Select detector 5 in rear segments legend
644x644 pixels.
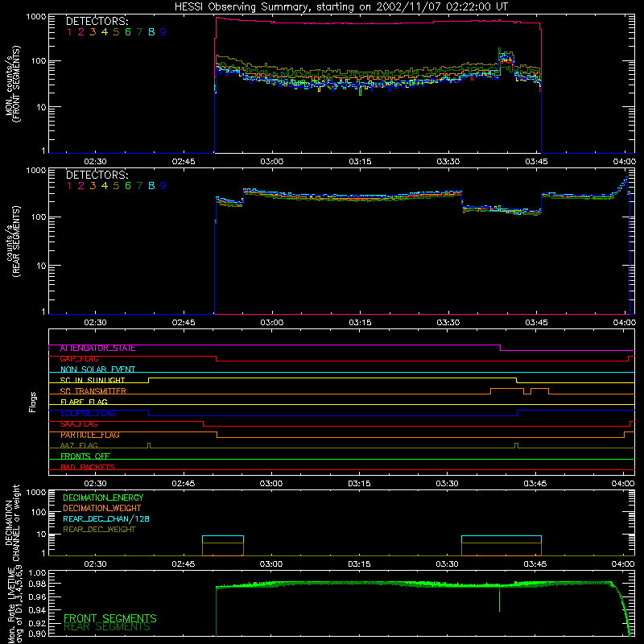116,186
